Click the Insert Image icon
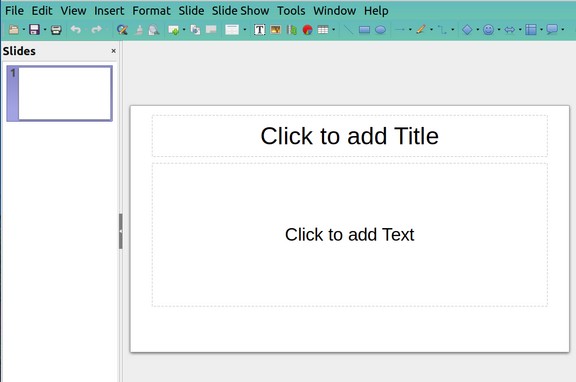This screenshot has width=576, height=382. (276, 30)
